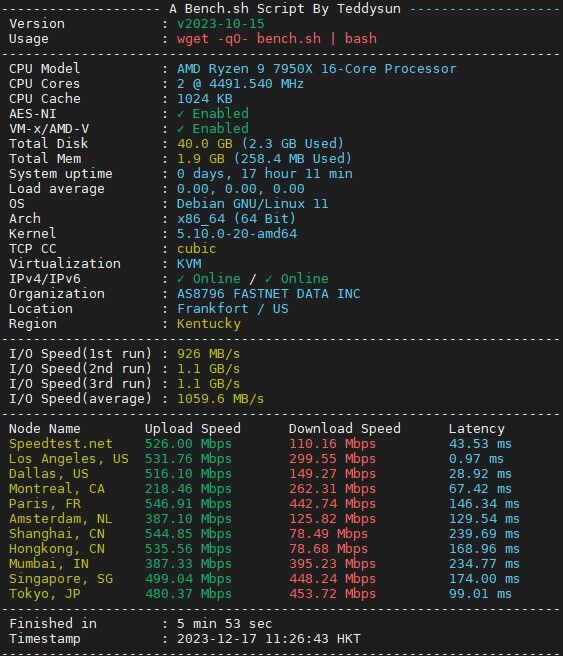Select the Speedtest.net node name

[61, 444]
